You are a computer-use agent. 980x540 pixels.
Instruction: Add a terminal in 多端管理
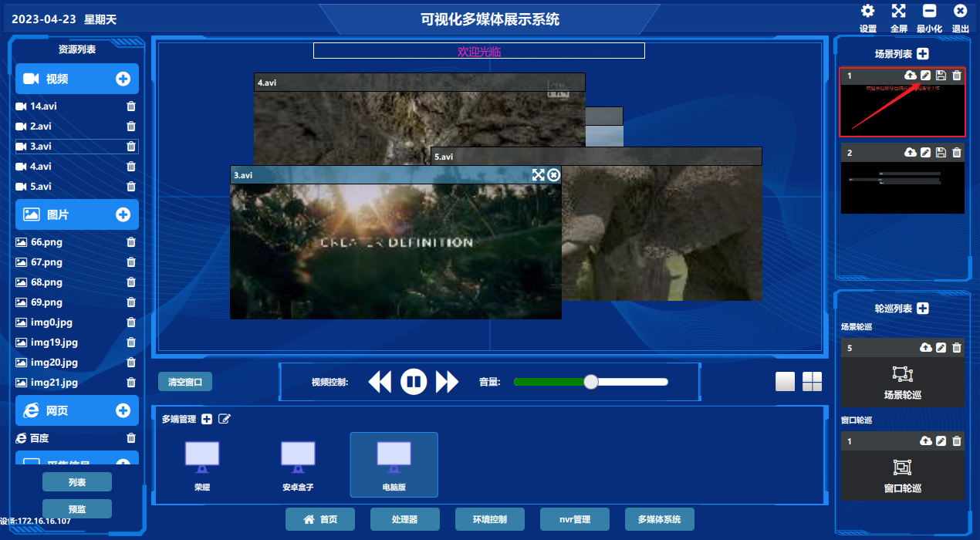coord(207,419)
